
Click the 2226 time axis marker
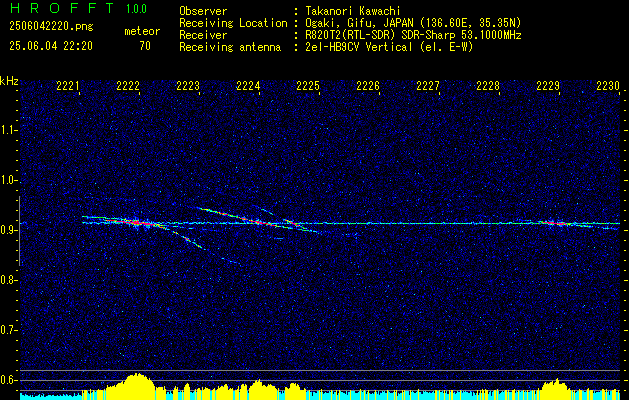tap(368, 86)
